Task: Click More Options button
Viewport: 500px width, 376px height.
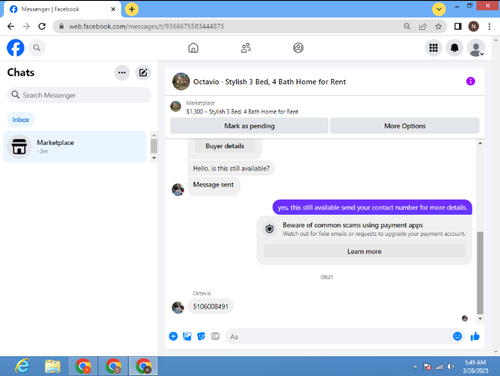Action: pos(405,126)
